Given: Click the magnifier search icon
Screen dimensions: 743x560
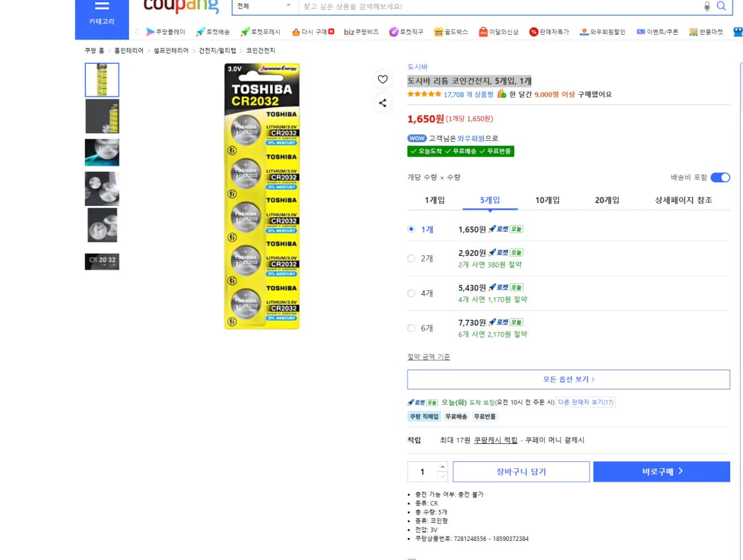Looking at the screenshot, I should [x=721, y=6].
